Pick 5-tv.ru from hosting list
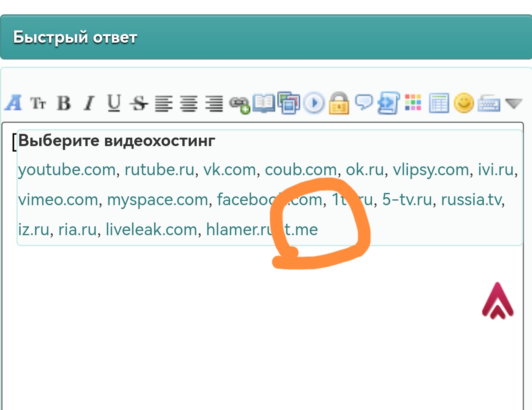This screenshot has height=410, width=532. (407, 200)
